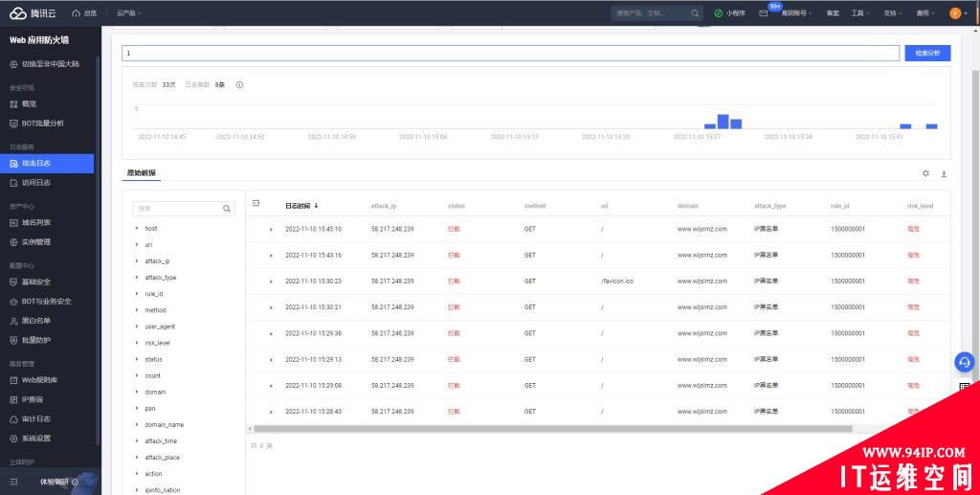Open the customer service headset button
The width and height of the screenshot is (980, 495).
[965, 362]
